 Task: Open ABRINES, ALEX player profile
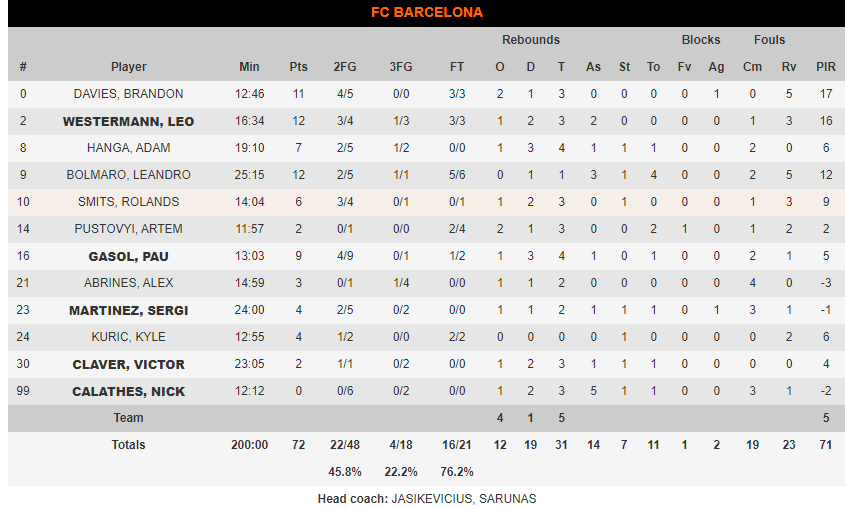[128, 283]
